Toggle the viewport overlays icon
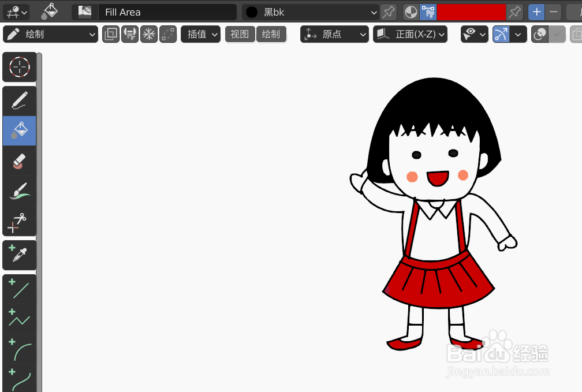Image resolution: width=582 pixels, height=392 pixels. (x=540, y=34)
